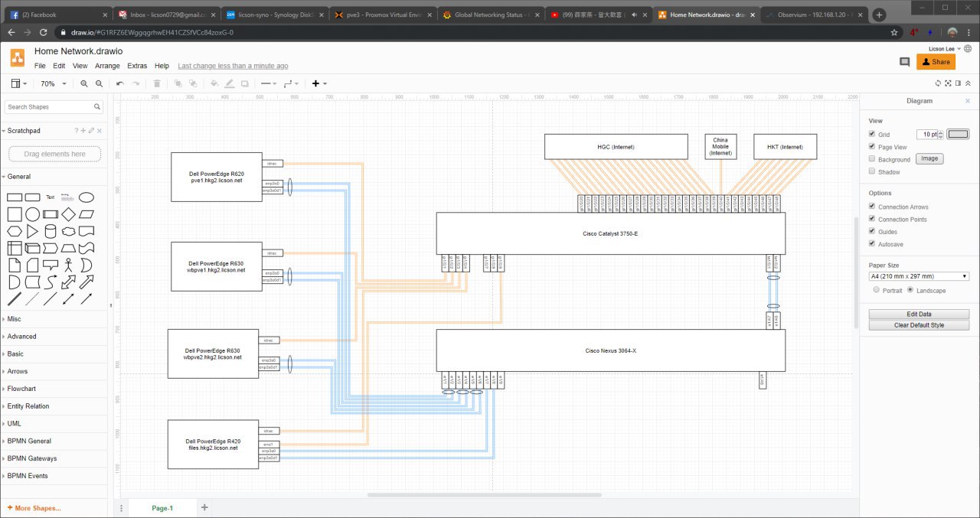Turn off the Autosave checkbox
The height and width of the screenshot is (518, 980).
[872, 243]
